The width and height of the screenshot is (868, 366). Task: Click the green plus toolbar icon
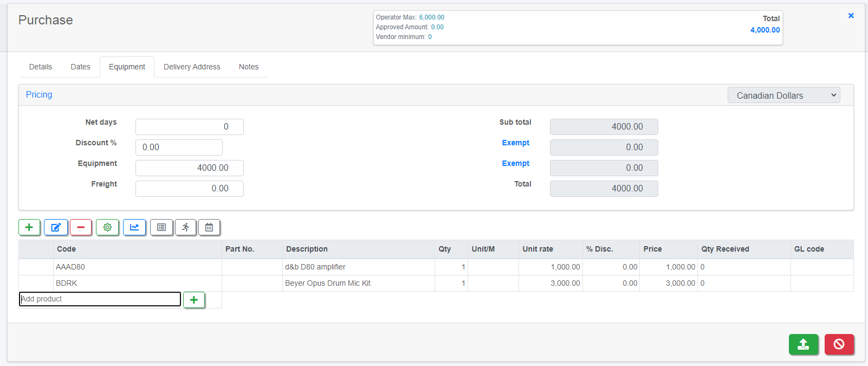[29, 227]
